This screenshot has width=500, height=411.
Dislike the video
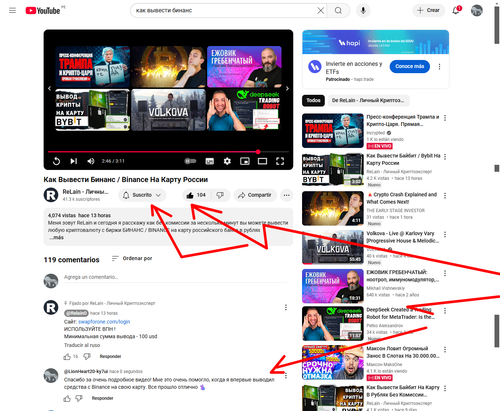coord(220,195)
